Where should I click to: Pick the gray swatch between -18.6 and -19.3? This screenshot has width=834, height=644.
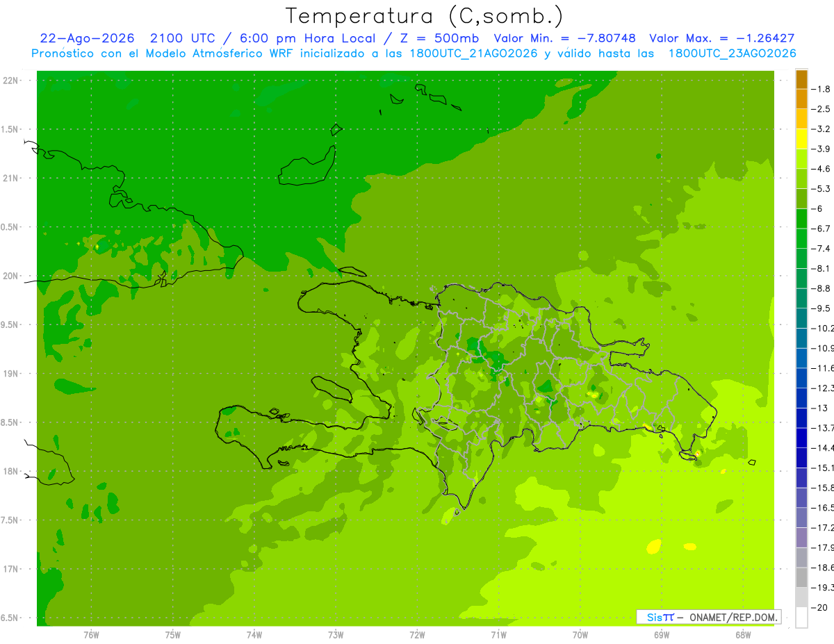tap(801, 577)
